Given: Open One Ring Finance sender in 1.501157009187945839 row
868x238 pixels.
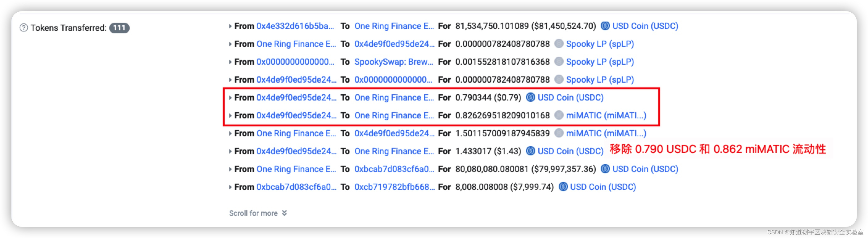Looking at the screenshot, I should tap(296, 133).
